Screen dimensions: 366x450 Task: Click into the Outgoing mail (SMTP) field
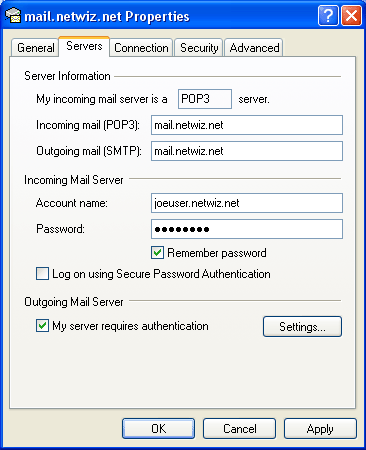coord(247,151)
